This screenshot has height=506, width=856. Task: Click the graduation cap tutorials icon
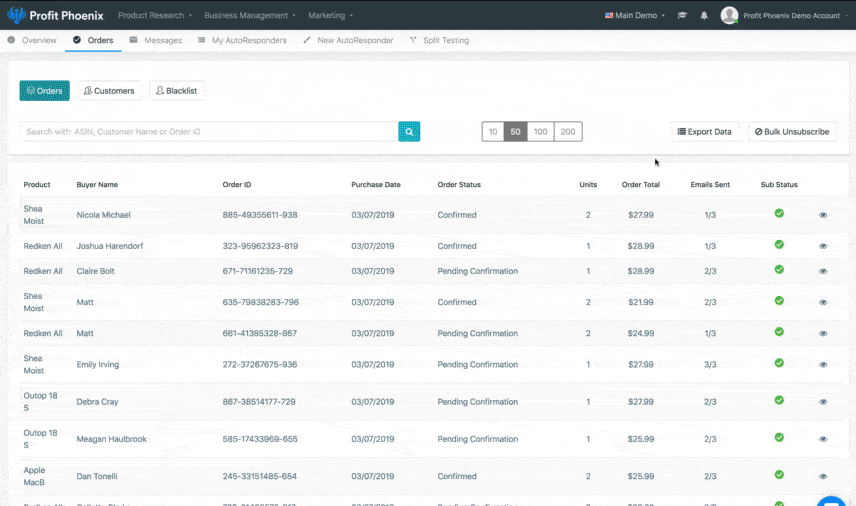tap(682, 16)
